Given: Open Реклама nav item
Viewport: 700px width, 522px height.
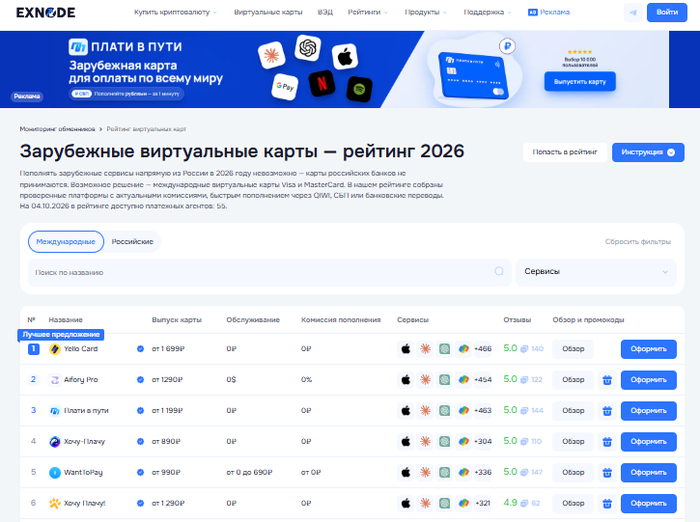Looking at the screenshot, I should 549,13.
